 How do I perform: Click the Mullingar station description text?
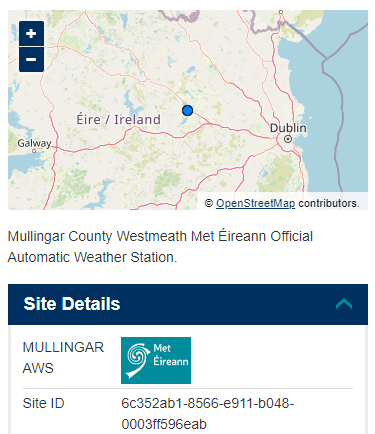[160, 247]
